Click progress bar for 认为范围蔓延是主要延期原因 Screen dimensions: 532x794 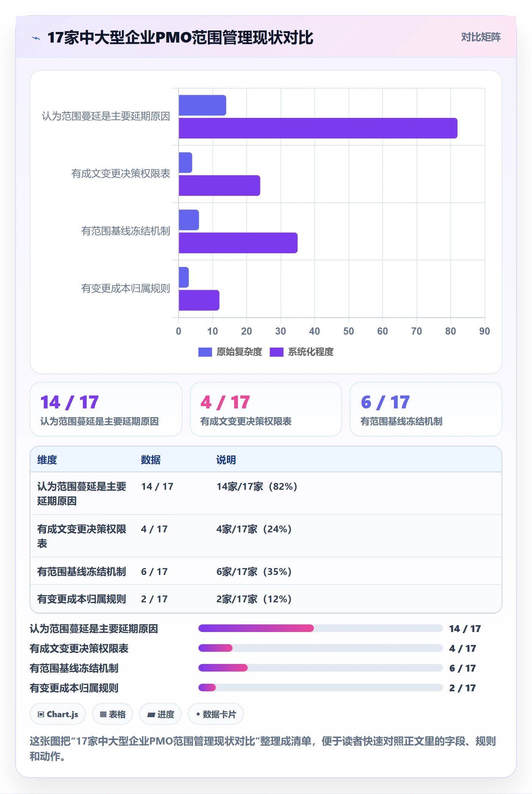pos(321,628)
